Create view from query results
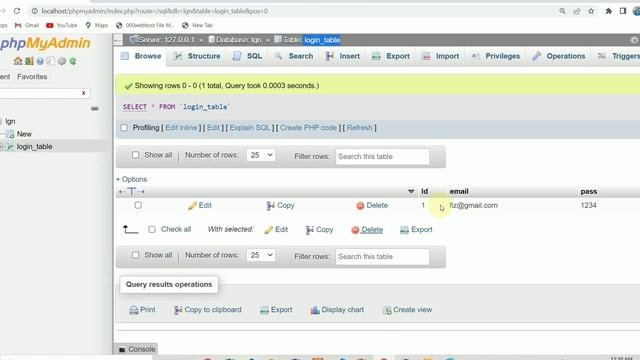The width and height of the screenshot is (640, 360). [407, 310]
